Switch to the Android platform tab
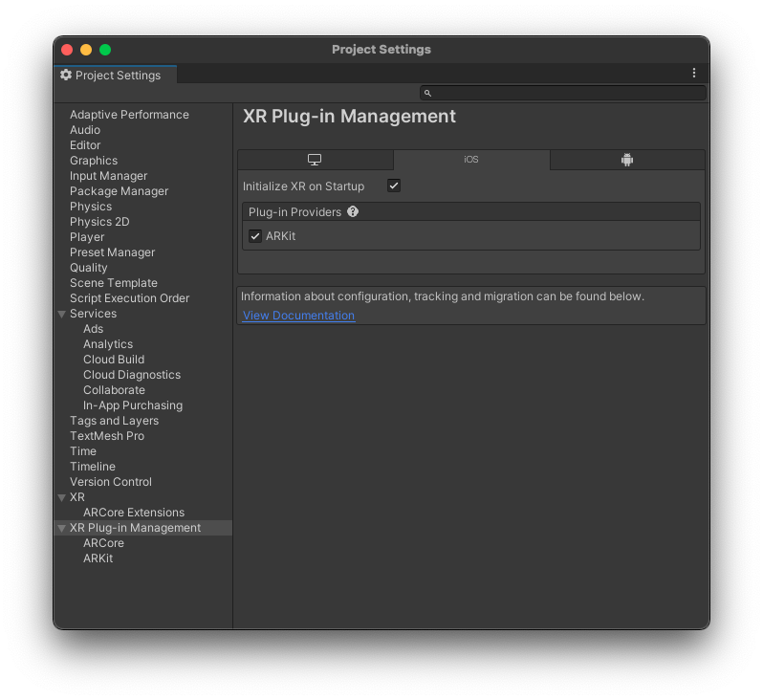763x700 pixels. click(x=627, y=160)
